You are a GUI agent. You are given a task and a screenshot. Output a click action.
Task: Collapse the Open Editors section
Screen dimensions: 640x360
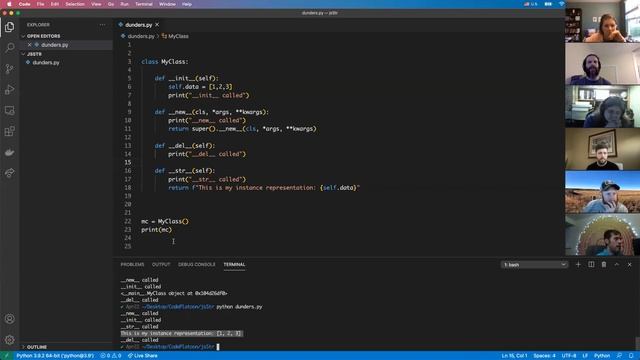click(43, 36)
